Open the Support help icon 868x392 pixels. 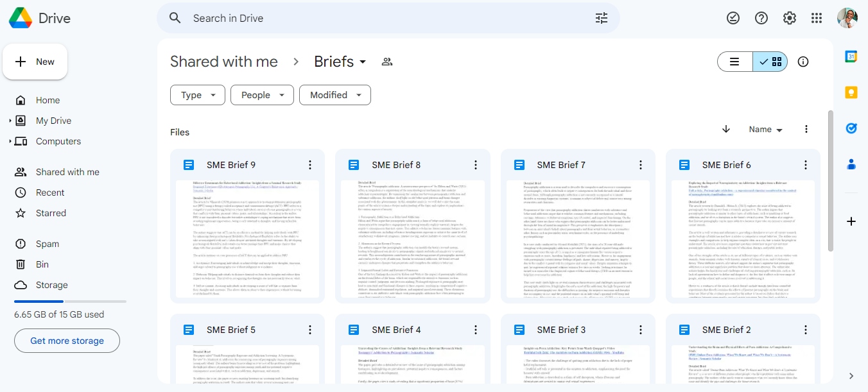pyautogui.click(x=761, y=18)
